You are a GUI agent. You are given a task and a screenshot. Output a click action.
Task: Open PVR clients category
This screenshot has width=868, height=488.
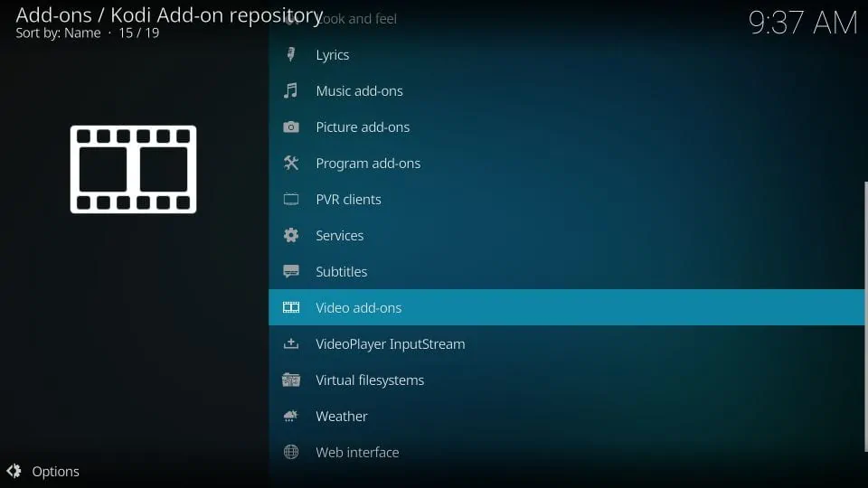tap(566, 199)
